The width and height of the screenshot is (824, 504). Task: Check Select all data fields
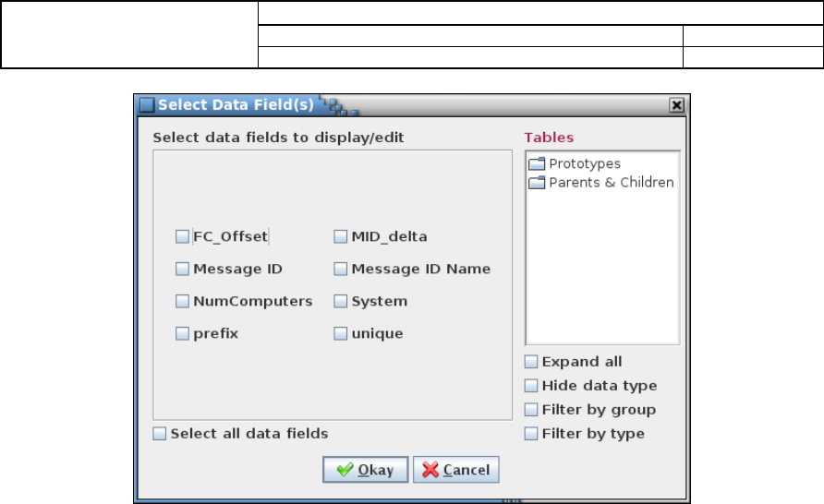coord(160,434)
